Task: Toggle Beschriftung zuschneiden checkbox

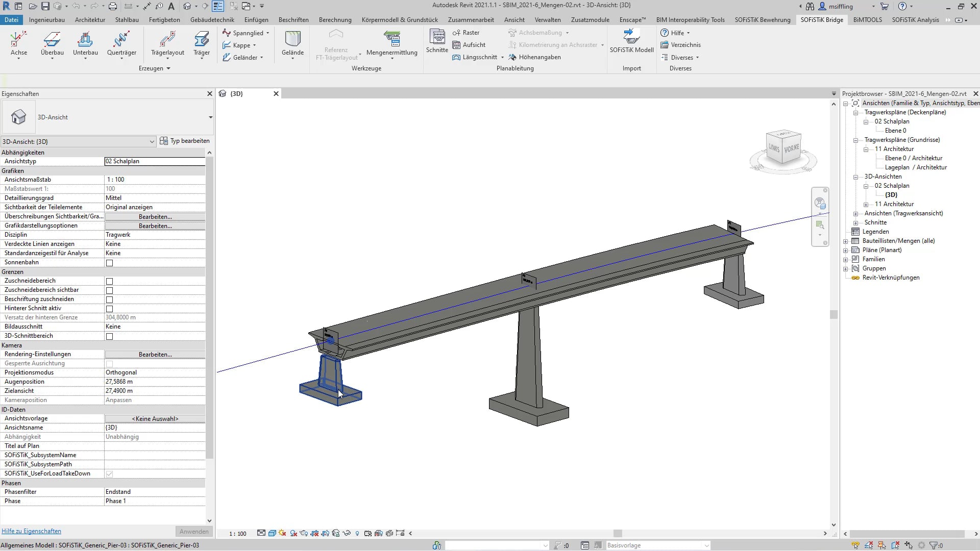Action: (x=109, y=299)
